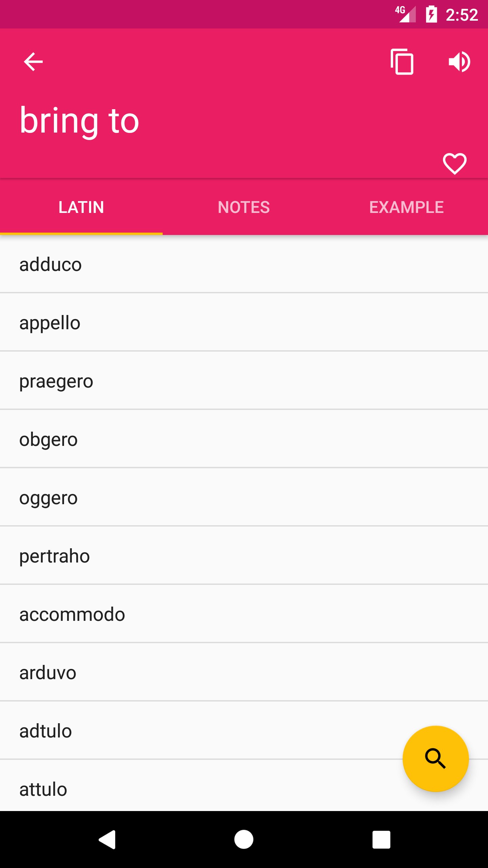Copy the word with the copy icon
This screenshot has width=488, height=868.
tap(402, 62)
